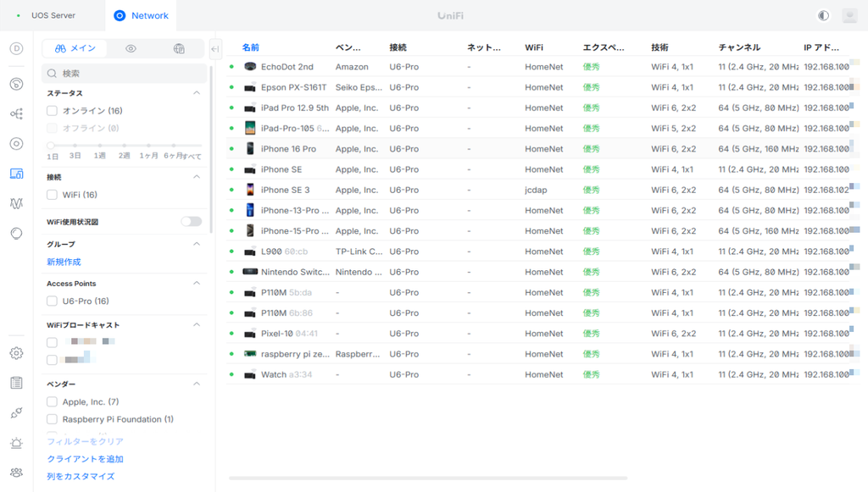Viewport: 868px width, 492px height.
Task: Click the jcdap WiFi cell
Action: 536,190
